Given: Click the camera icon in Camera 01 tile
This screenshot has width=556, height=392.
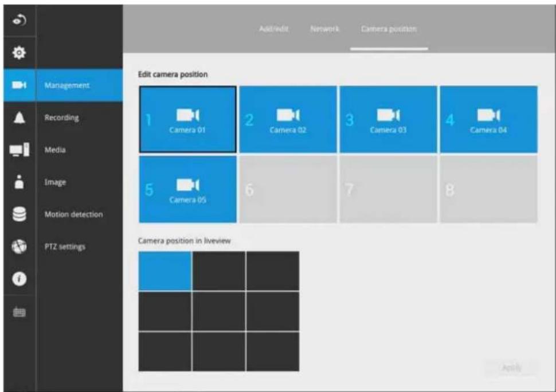Looking at the screenshot, I should click(188, 115).
